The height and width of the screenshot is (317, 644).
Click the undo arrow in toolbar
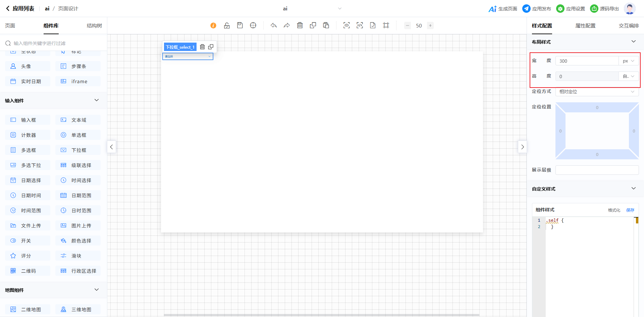[x=274, y=25]
